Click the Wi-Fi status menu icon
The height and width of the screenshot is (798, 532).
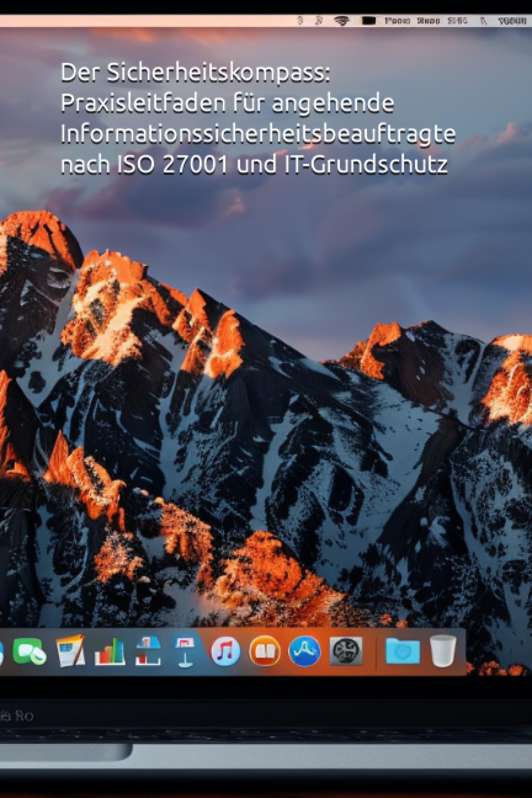[x=342, y=21]
